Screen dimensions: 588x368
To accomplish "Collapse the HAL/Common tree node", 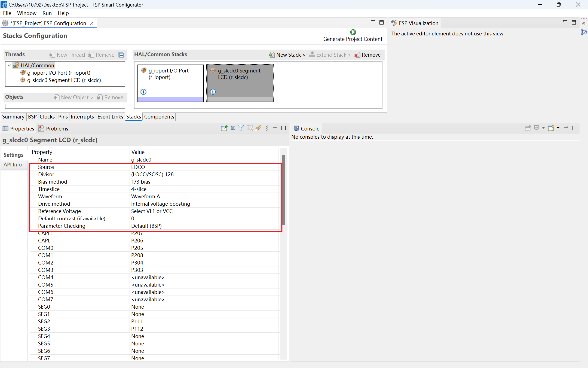I will point(9,65).
